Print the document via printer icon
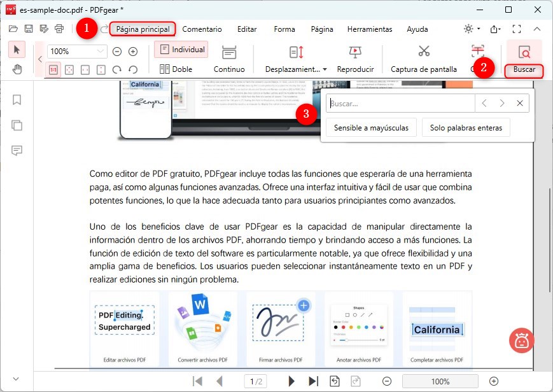This screenshot has width=553, height=392. tap(59, 29)
